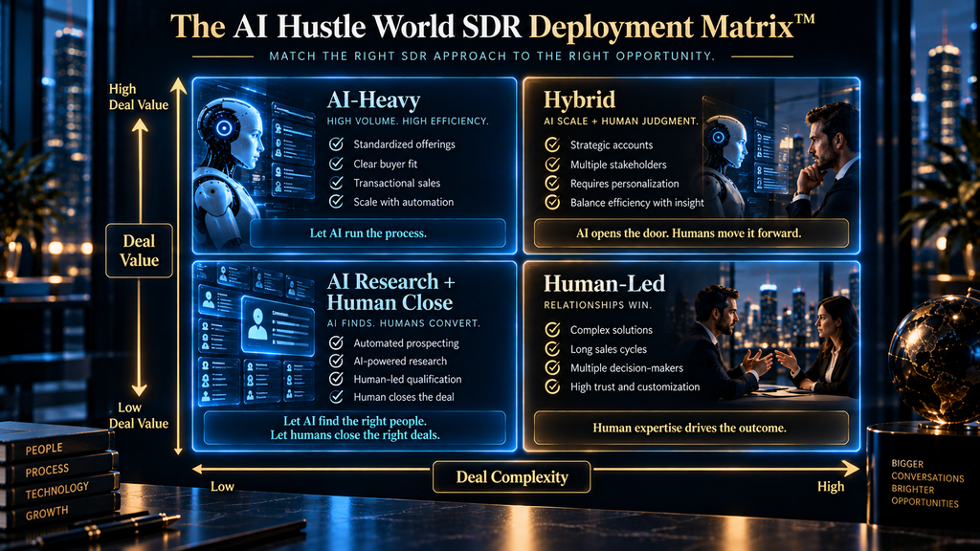Click the white robot in the AI-Heavy panel

tap(230, 172)
